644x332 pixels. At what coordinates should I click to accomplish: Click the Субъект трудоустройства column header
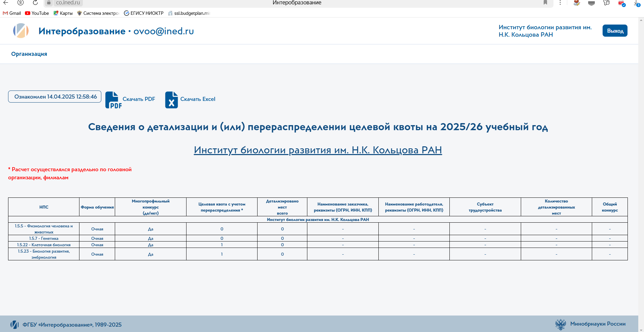click(x=485, y=207)
